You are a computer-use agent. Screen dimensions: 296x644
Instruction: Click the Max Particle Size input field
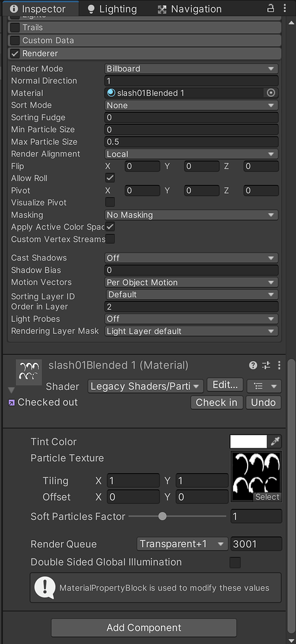191,142
